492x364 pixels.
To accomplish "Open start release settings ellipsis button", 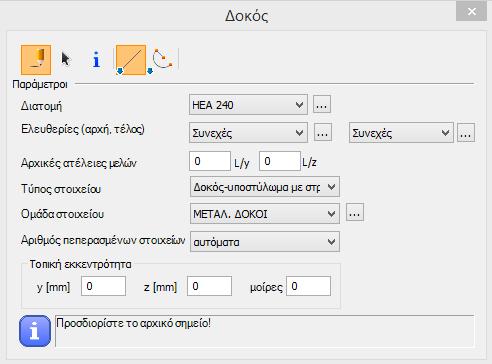I will click(x=323, y=133).
